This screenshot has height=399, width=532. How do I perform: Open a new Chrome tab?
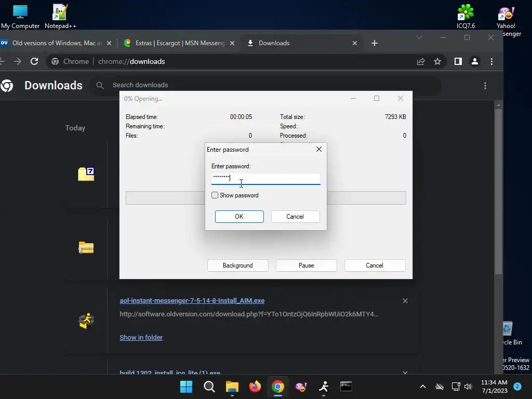(x=375, y=43)
